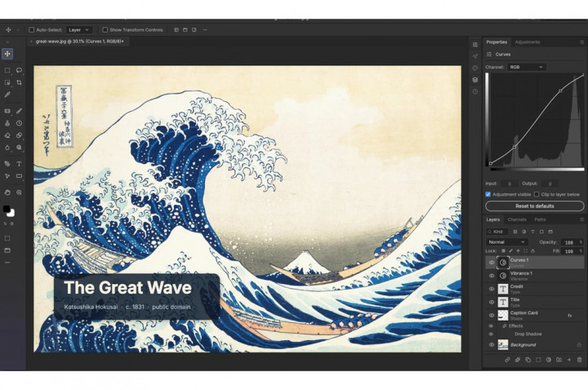Select the Eraser tool

(7, 135)
